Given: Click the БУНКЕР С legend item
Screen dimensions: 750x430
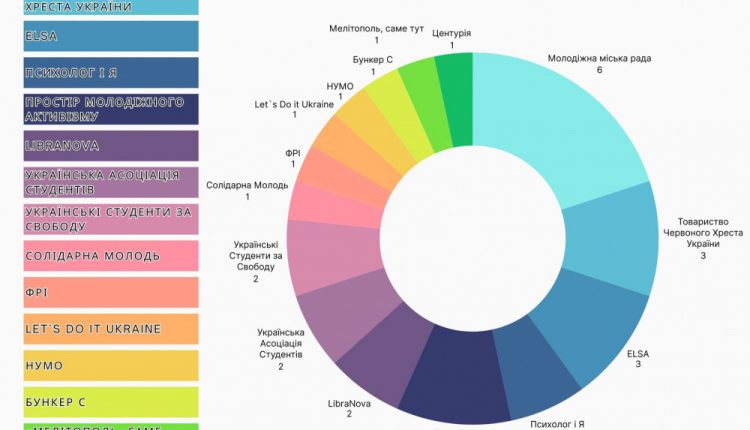Looking at the screenshot, I should [111, 402].
